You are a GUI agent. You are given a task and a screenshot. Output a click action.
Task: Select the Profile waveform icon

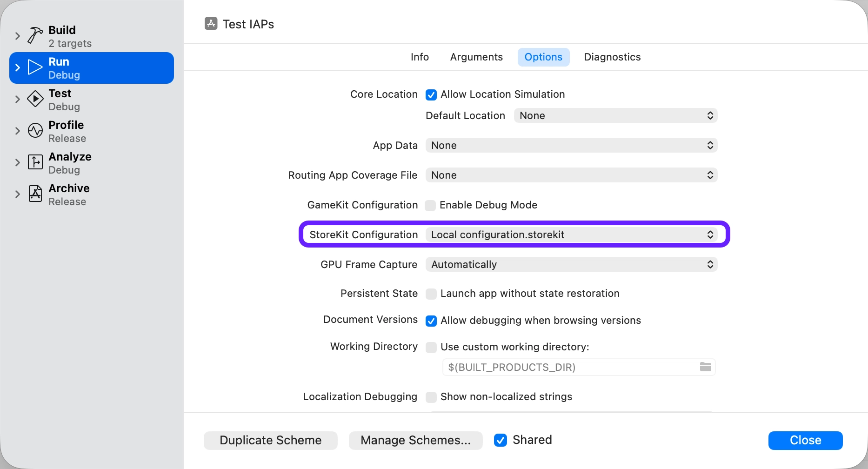[35, 131]
